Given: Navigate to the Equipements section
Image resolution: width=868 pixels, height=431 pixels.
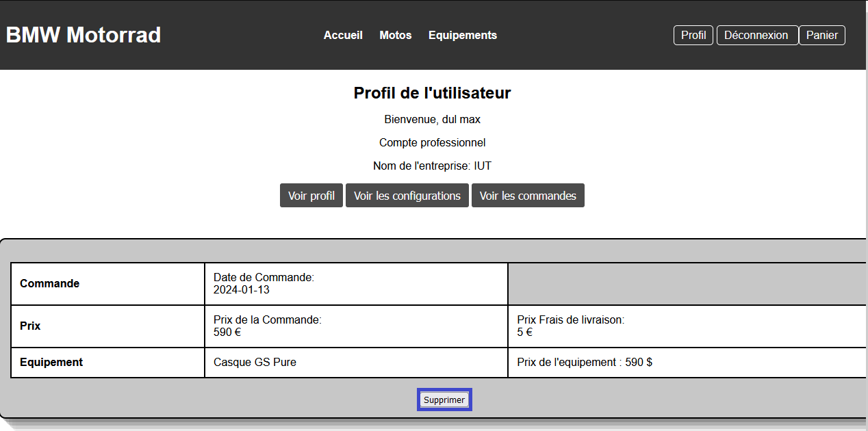Looking at the screenshot, I should point(463,35).
